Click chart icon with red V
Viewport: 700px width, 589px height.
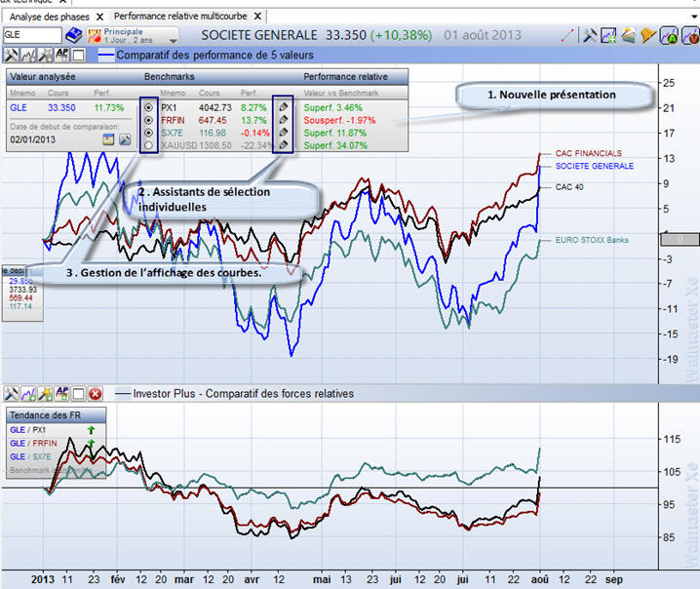[x=690, y=36]
